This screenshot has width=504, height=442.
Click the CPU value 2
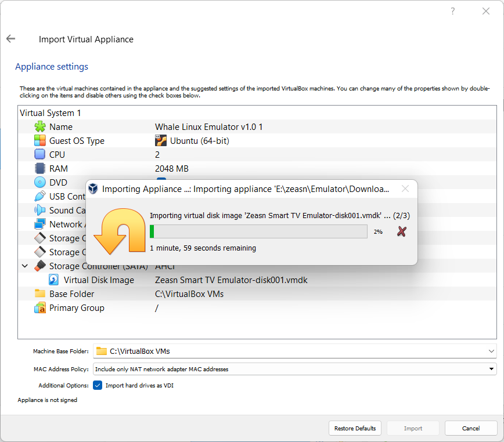click(157, 155)
